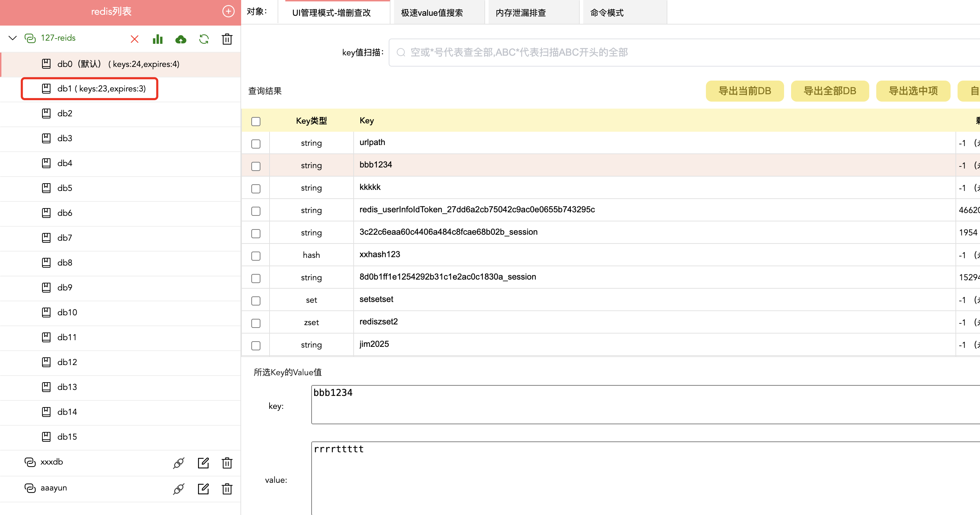Click the add redis connection plus icon

pyautogui.click(x=228, y=12)
